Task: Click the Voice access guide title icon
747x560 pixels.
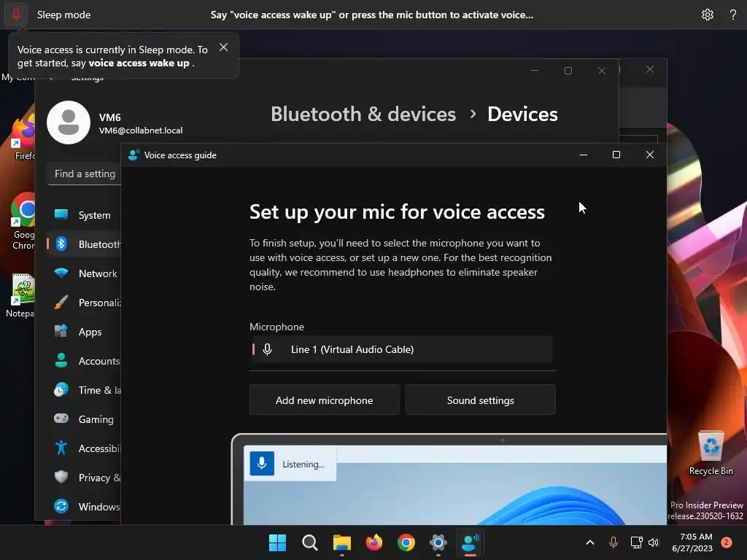Action: pyautogui.click(x=133, y=155)
